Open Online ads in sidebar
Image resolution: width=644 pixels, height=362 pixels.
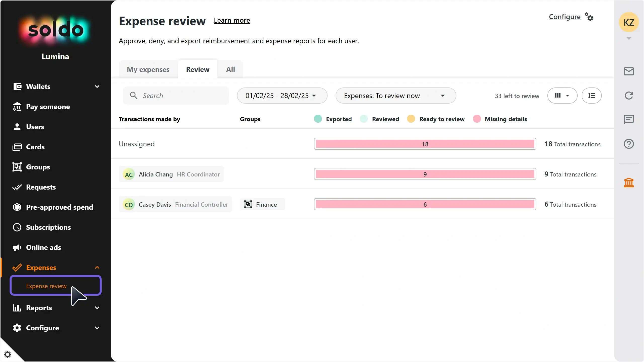click(x=43, y=247)
